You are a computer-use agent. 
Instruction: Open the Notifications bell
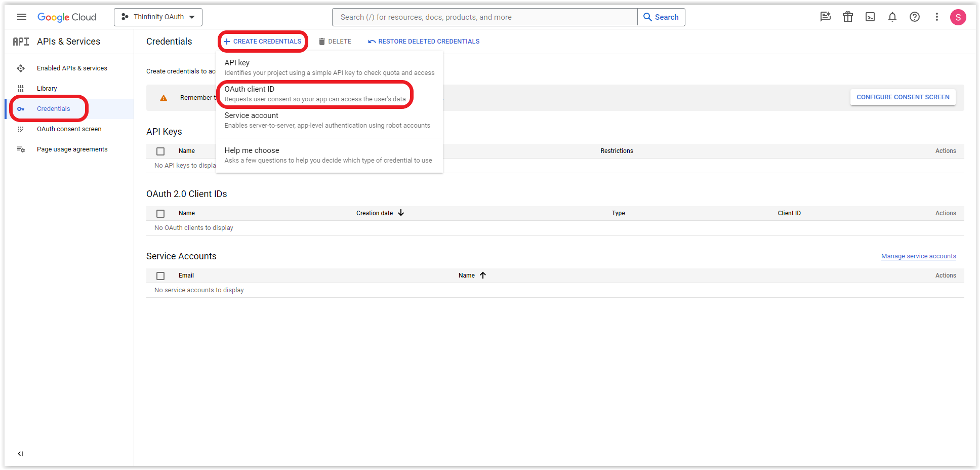pyautogui.click(x=892, y=17)
